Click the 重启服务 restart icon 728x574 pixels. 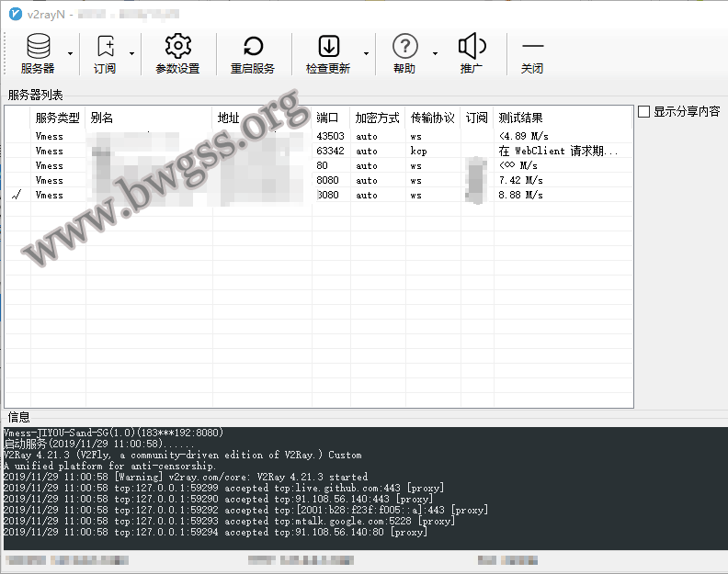point(253,53)
